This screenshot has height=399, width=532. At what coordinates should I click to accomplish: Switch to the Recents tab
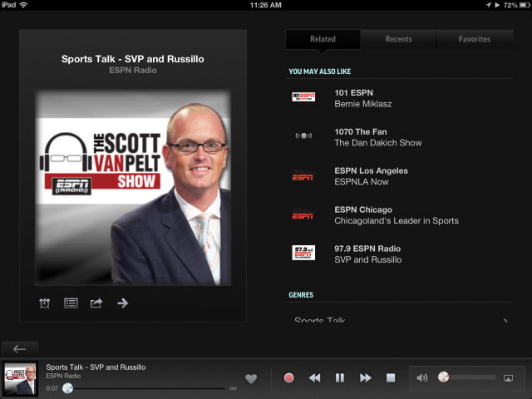click(398, 39)
